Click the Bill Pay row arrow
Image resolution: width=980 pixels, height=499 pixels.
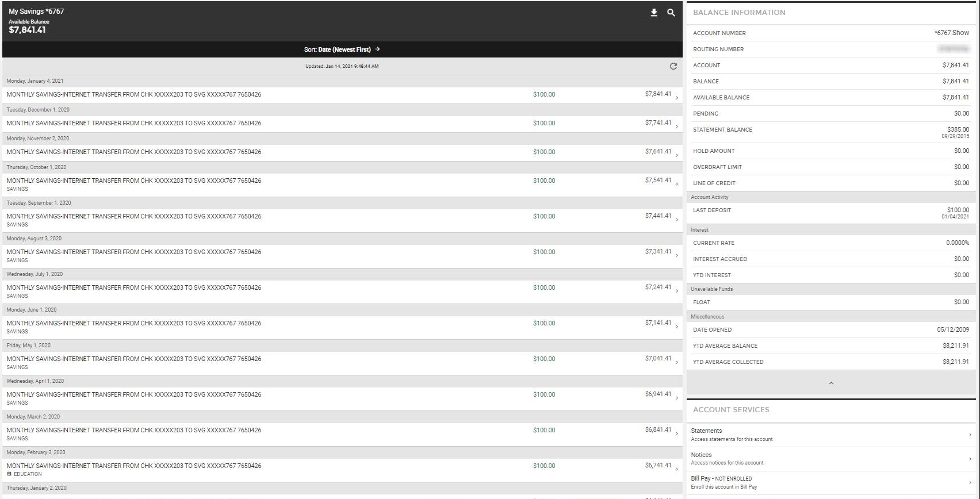[x=970, y=482]
